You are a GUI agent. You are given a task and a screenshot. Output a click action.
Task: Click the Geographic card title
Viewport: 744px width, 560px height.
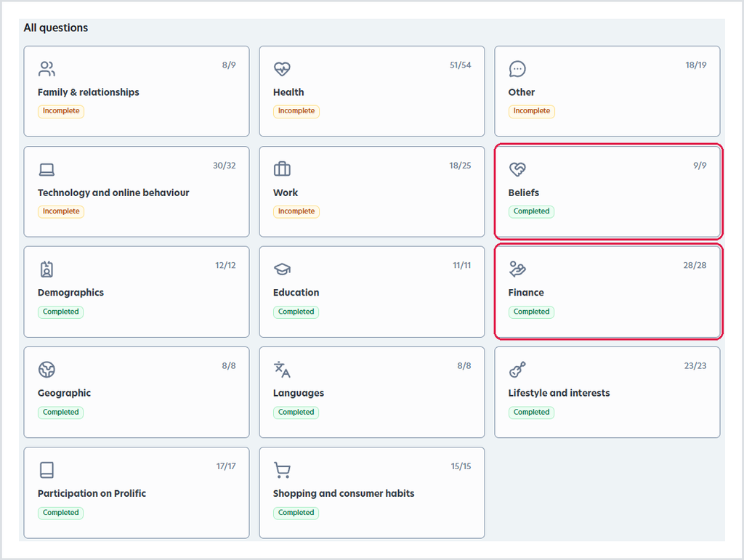64,393
